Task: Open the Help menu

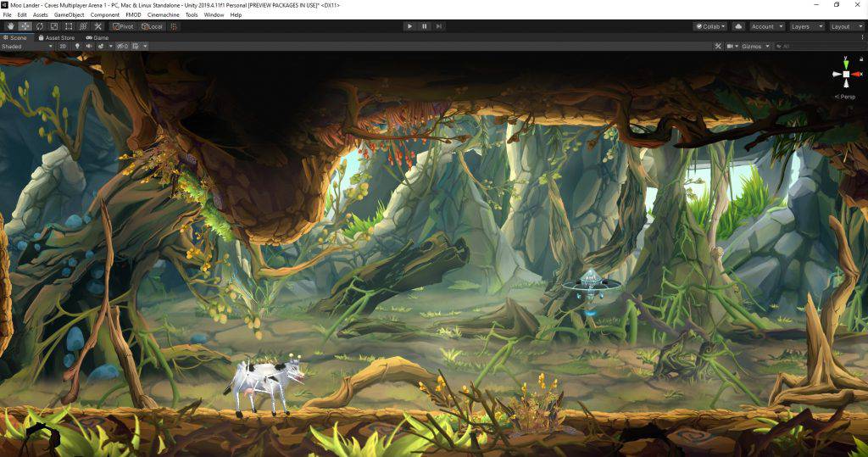Action: (x=236, y=15)
